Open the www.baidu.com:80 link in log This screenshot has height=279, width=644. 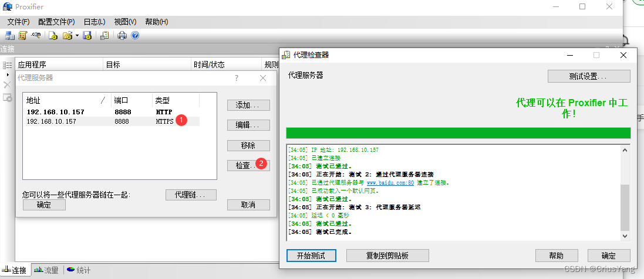tap(390, 183)
